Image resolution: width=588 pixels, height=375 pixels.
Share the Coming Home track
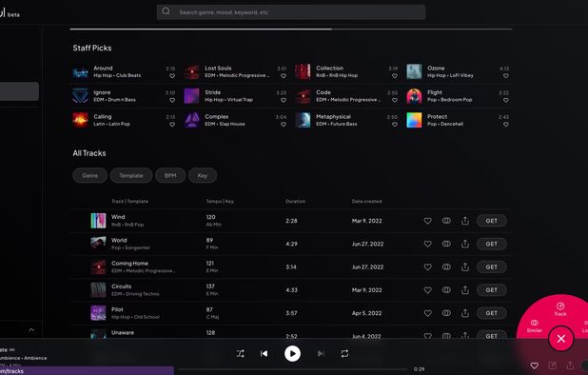pos(465,267)
